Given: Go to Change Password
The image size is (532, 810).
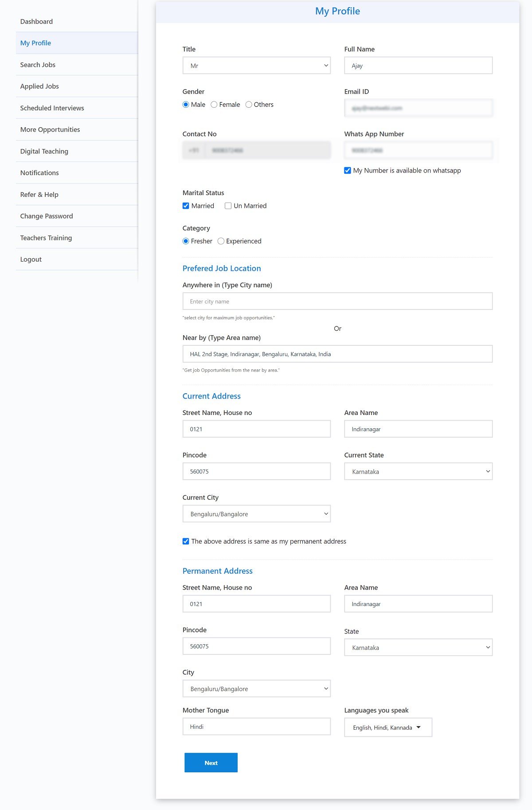Looking at the screenshot, I should point(77,216).
